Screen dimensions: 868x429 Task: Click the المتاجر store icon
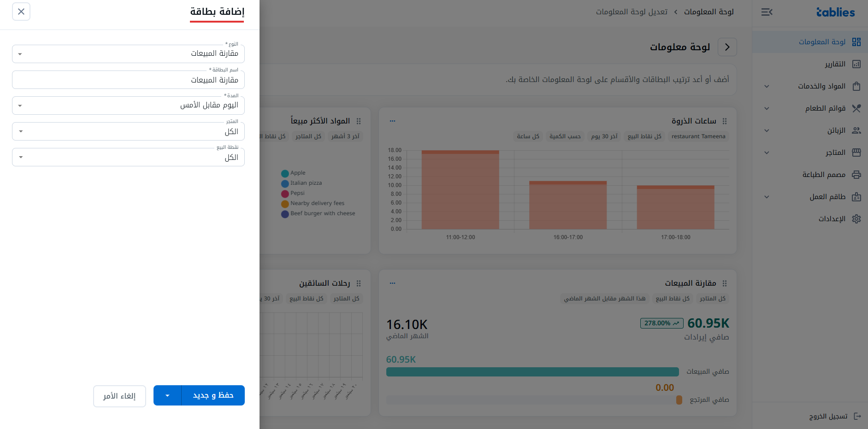pos(856,153)
